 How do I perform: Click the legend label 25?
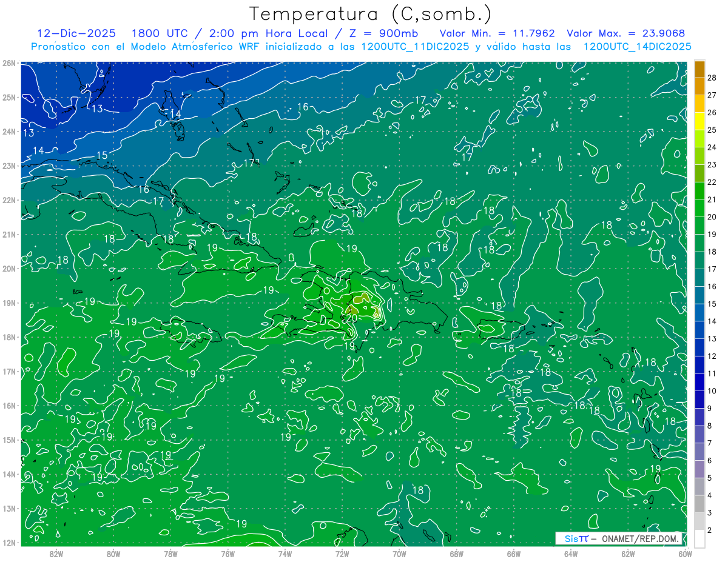point(712,130)
